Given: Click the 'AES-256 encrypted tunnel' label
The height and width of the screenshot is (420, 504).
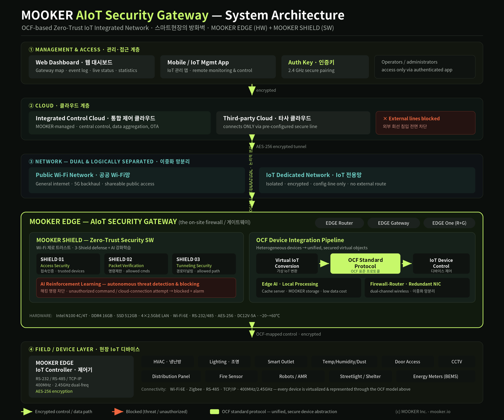Looking at the screenshot, I should pyautogui.click(x=281, y=147).
